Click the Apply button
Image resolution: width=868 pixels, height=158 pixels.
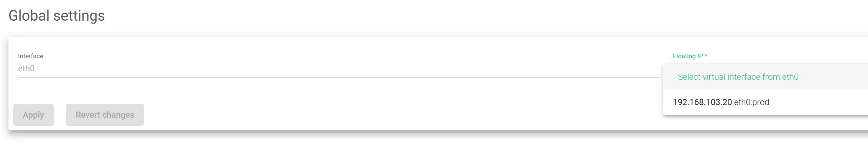(x=33, y=115)
